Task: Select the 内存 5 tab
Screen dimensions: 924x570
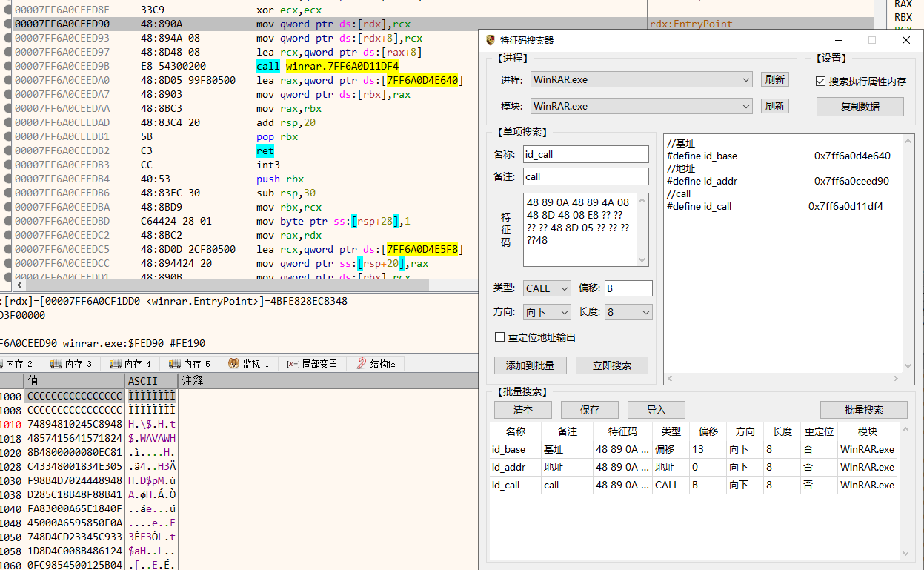Action: pos(189,364)
